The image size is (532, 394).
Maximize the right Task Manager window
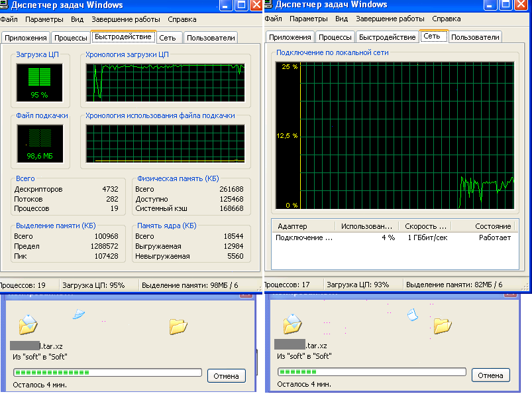pyautogui.click(x=506, y=5)
